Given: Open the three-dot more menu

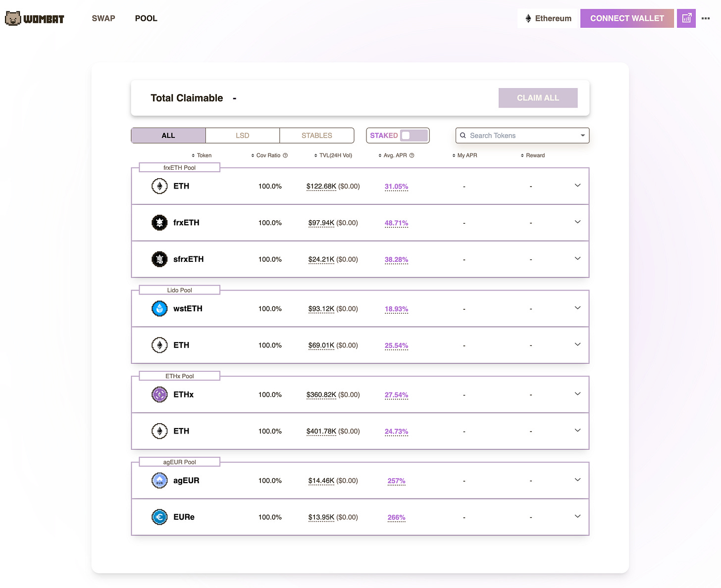Looking at the screenshot, I should click(x=706, y=18).
